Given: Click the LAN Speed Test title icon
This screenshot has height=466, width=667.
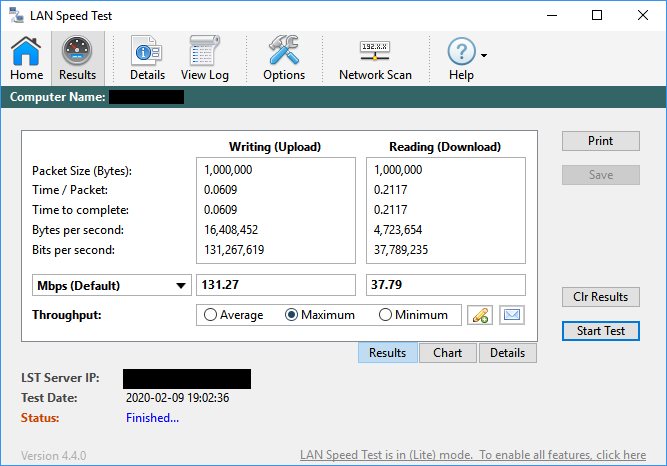Looking at the screenshot, I should 16,15.
